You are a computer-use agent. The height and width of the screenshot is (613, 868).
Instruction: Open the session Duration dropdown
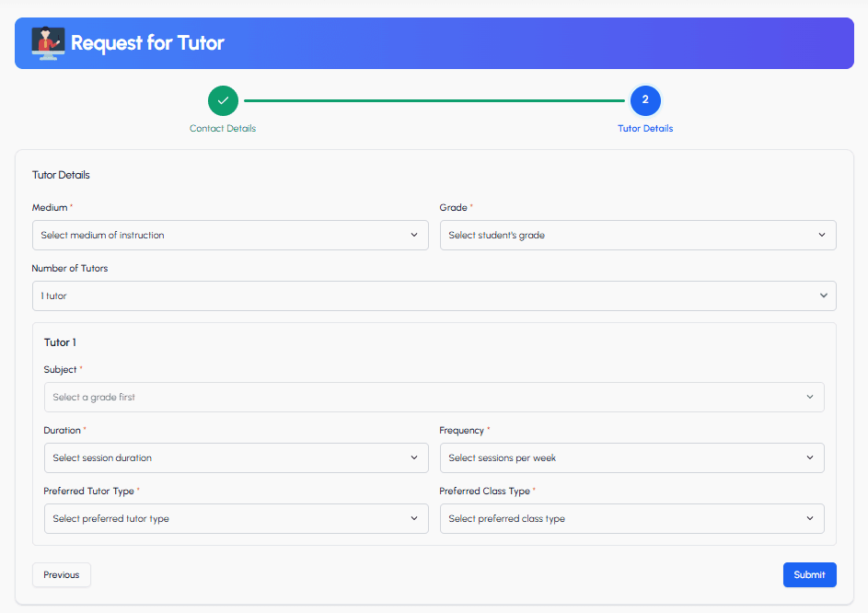click(237, 458)
